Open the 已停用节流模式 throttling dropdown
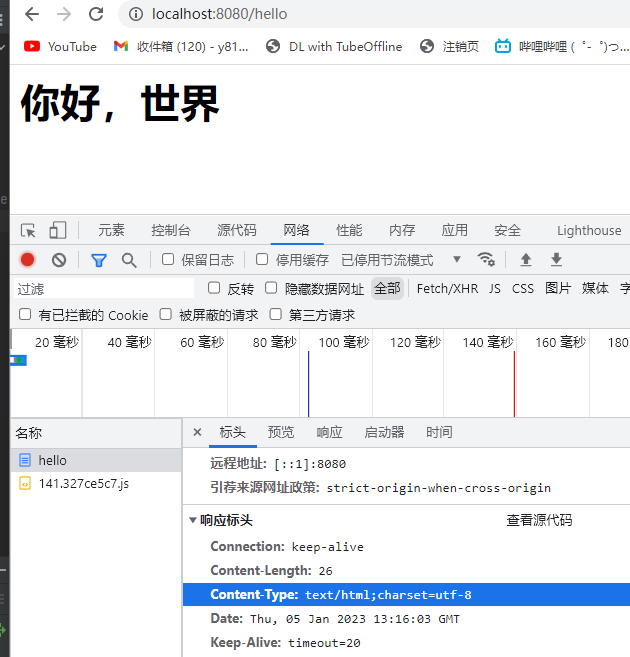 point(400,260)
